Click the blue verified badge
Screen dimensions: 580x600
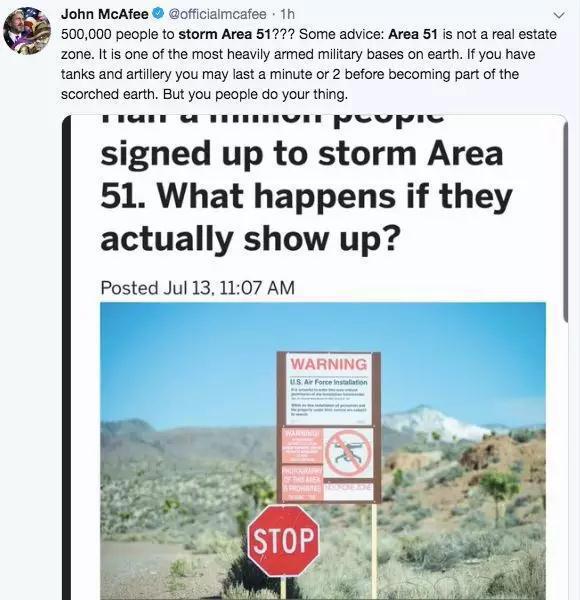click(x=158, y=13)
